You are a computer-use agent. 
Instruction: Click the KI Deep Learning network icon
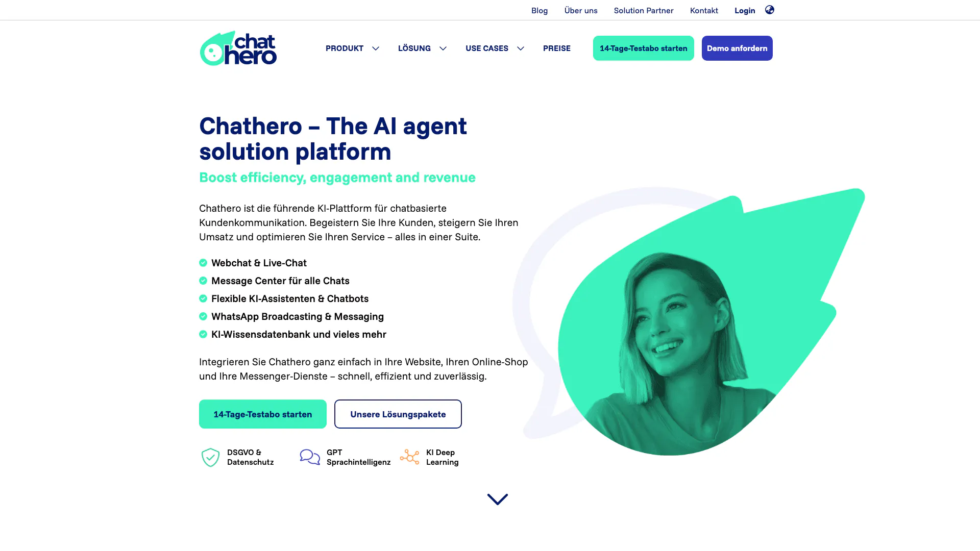point(409,457)
